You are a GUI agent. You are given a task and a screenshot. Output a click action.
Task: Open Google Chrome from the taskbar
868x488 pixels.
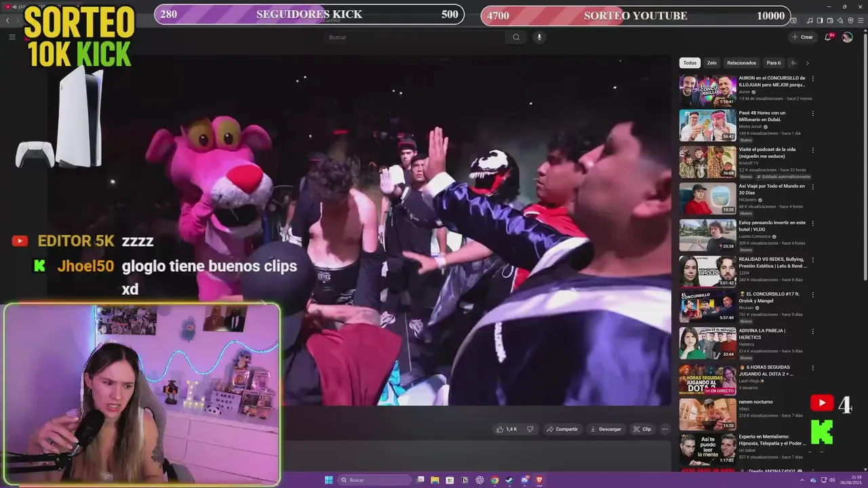[494, 480]
